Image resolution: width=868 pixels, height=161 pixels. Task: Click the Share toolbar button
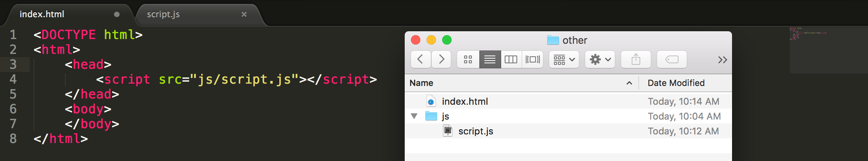pyautogui.click(x=636, y=59)
